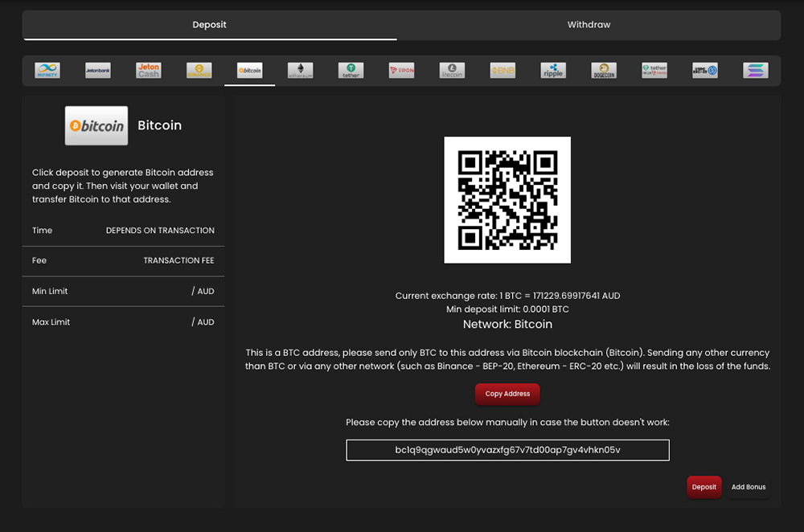Choose the Solana payment icon
Viewport: 804px width, 532px height.
pos(756,70)
